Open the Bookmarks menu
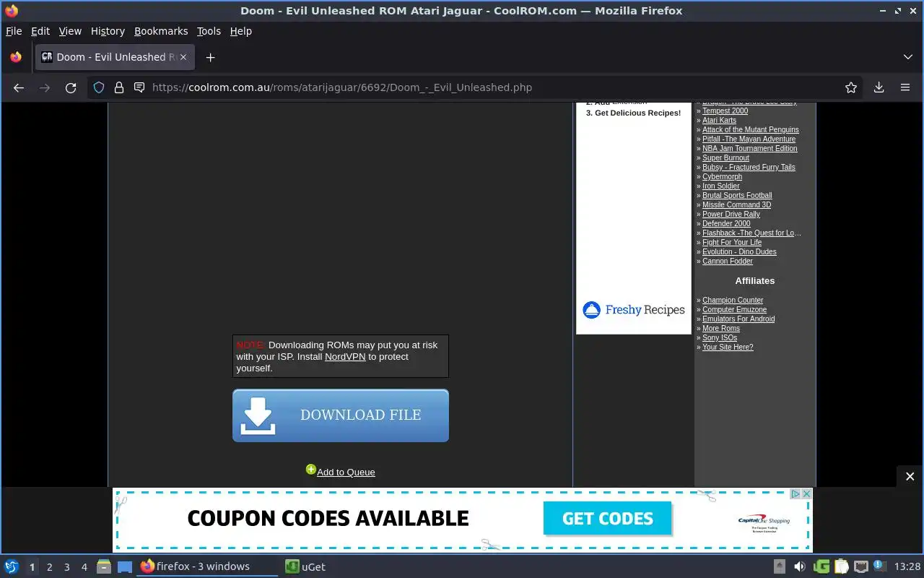Image resolution: width=924 pixels, height=578 pixels. [161, 31]
